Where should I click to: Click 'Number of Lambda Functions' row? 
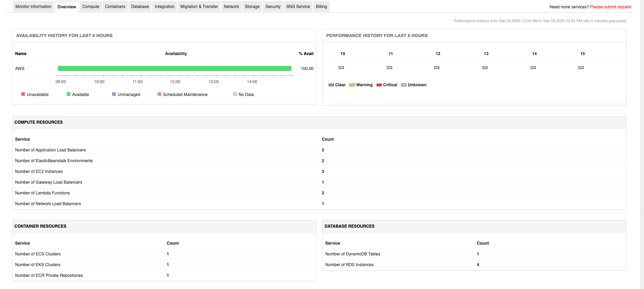pos(319,193)
